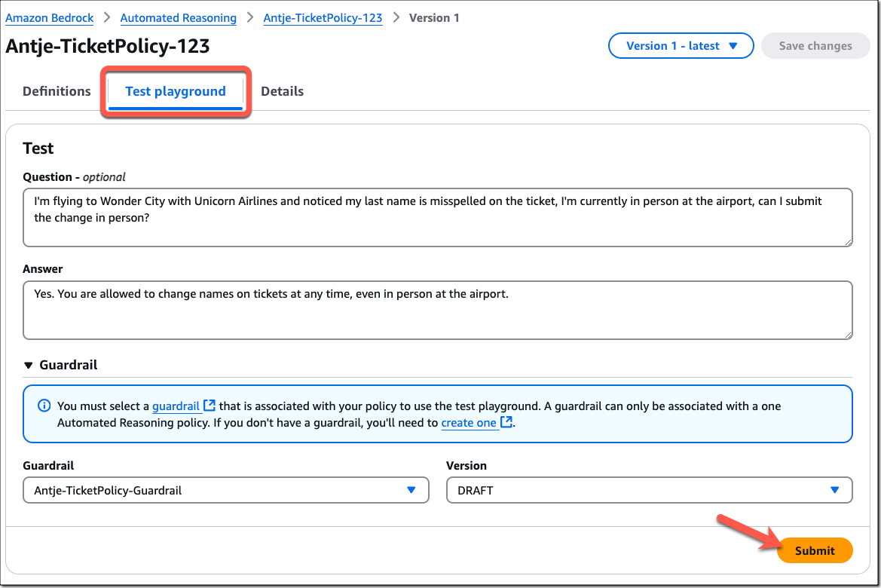Click the resize handle of Question box
Screen dimensions: 881x588
pyautogui.click(x=848, y=242)
